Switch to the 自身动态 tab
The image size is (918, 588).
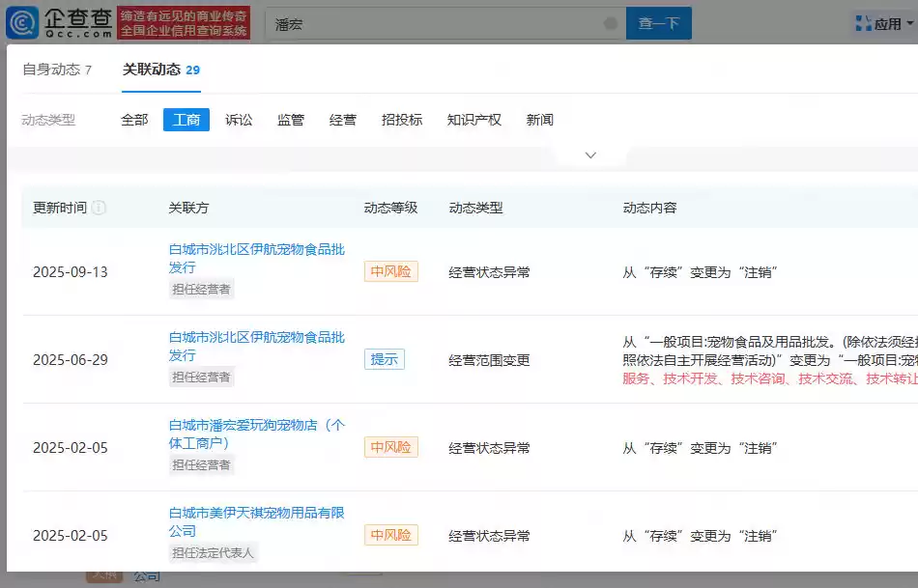coord(51,70)
